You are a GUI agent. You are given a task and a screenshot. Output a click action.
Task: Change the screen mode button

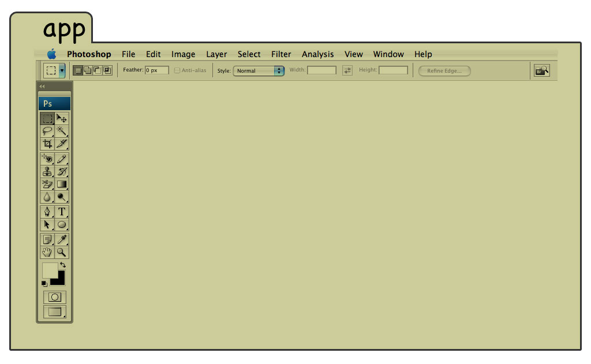click(x=55, y=312)
